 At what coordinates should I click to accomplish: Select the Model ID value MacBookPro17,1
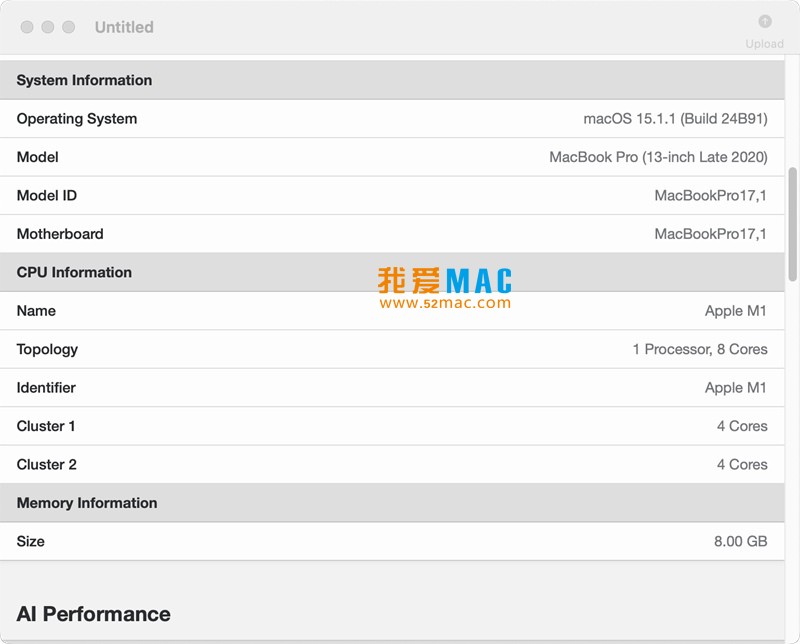point(711,195)
